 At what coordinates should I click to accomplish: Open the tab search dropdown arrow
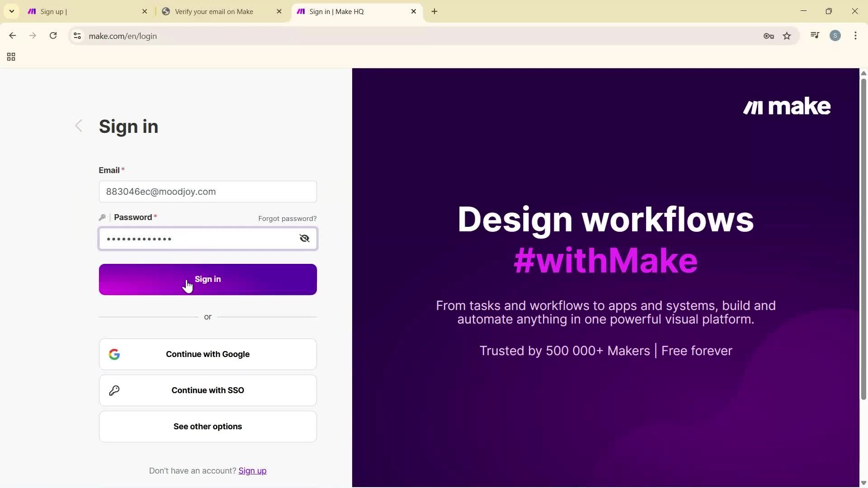(11, 11)
